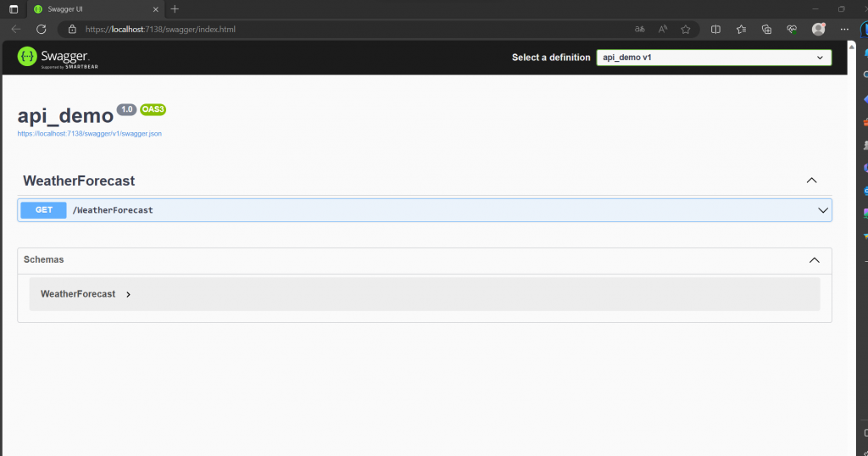The width and height of the screenshot is (868, 456).
Task: Add this page to favorites star
Action: click(686, 30)
